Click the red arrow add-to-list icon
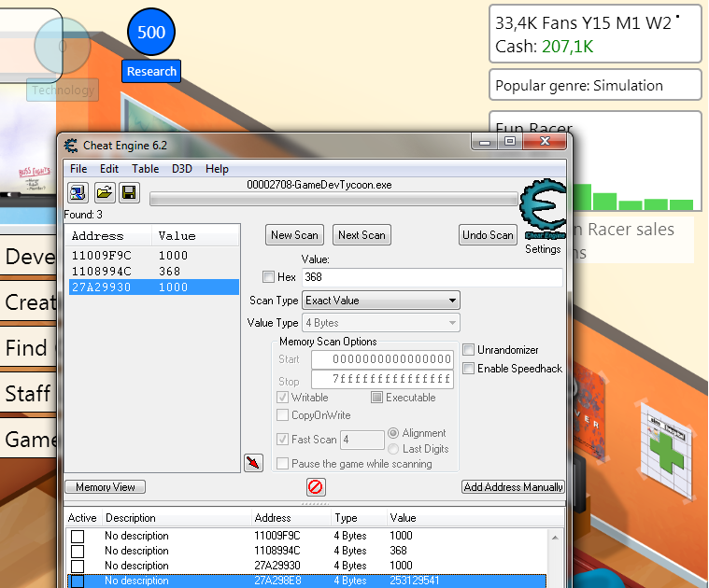The width and height of the screenshot is (709, 588). 253,463
